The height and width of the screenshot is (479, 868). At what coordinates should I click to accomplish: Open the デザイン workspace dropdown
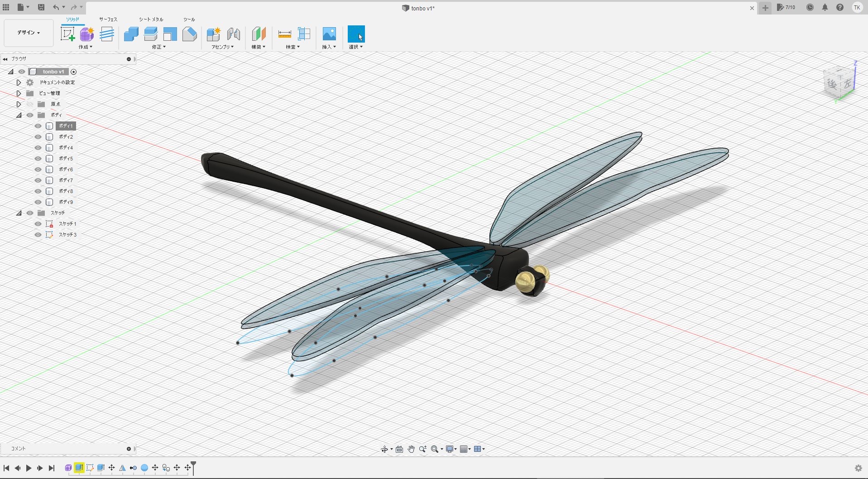[x=29, y=33]
